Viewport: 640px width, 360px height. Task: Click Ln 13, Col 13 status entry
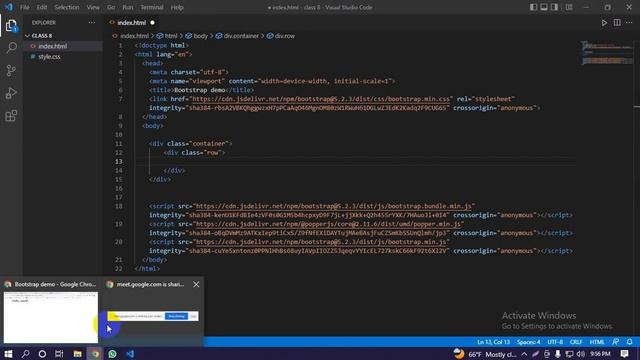point(493,342)
